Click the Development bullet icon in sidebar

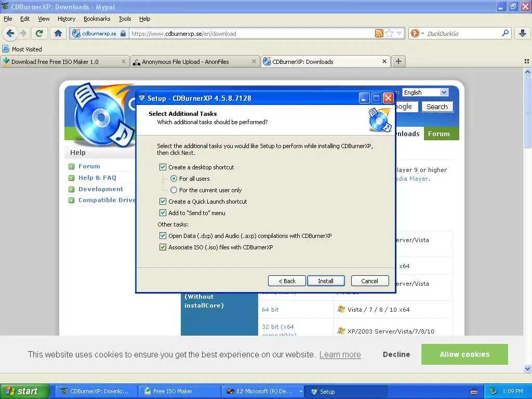tap(71, 189)
